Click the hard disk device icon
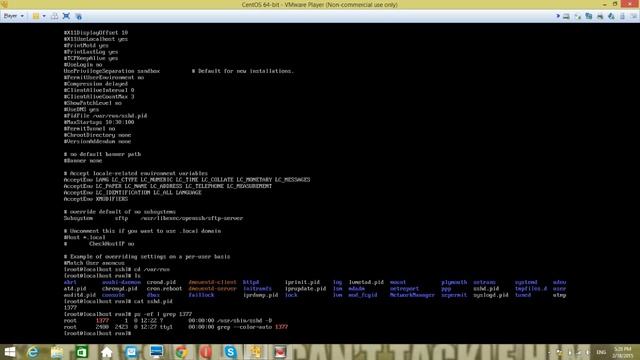640x360 pixels. (x=567, y=16)
